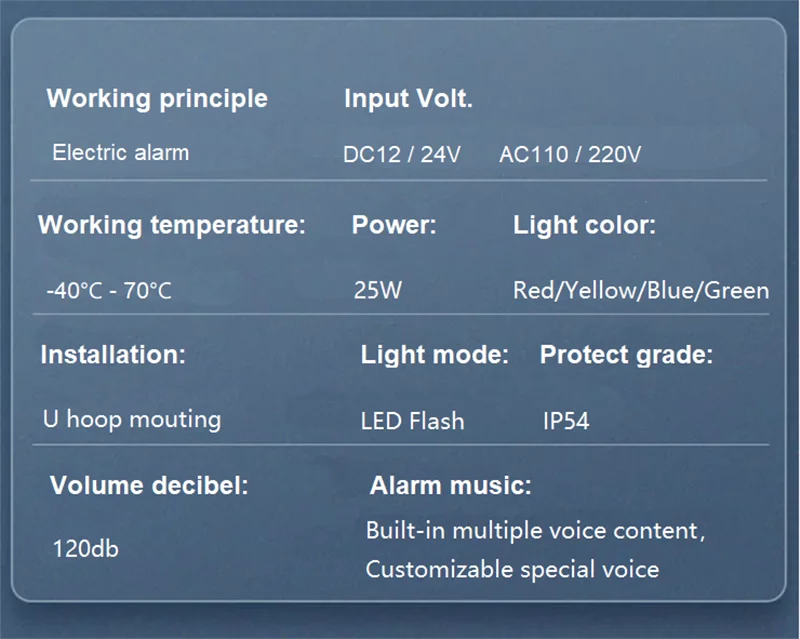The width and height of the screenshot is (800, 639).
Task: Click the Protect grade heading
Action: click(x=626, y=354)
